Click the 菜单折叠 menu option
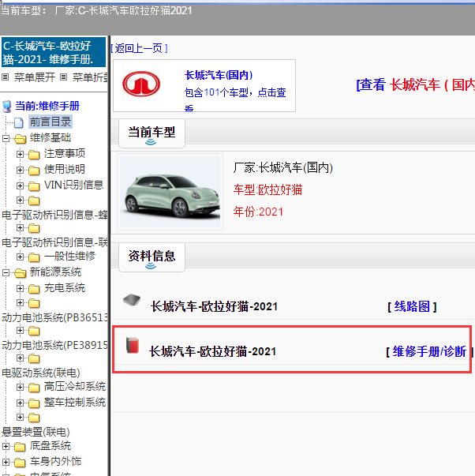475x476 pixels. coord(90,77)
